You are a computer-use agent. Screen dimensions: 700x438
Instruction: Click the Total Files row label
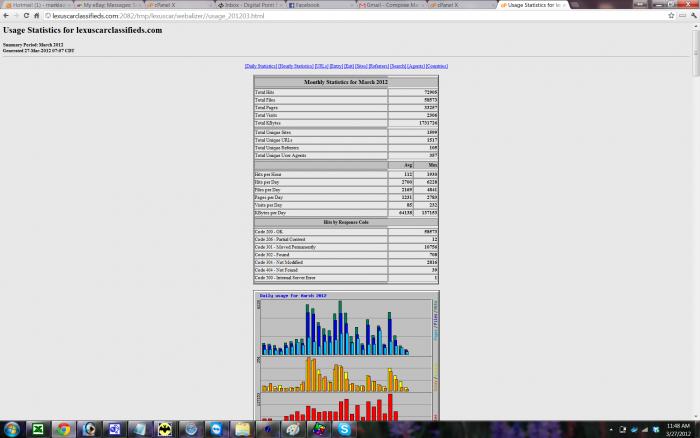coord(265,100)
